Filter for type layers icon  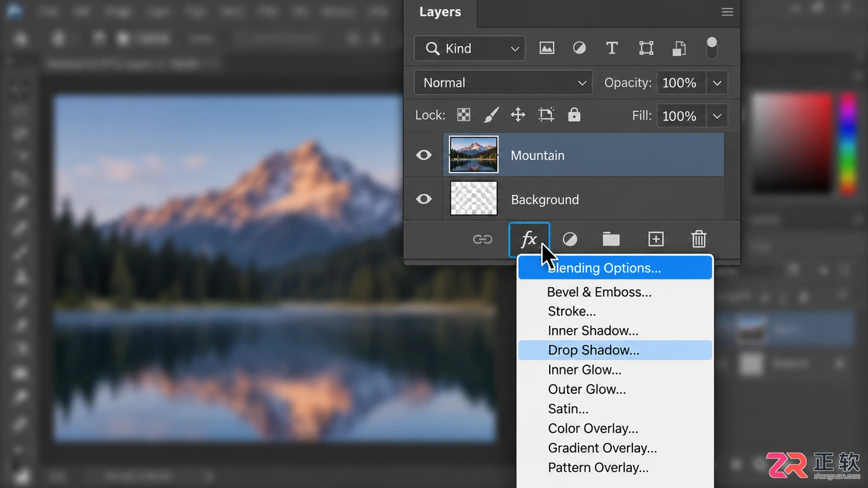[x=612, y=48]
